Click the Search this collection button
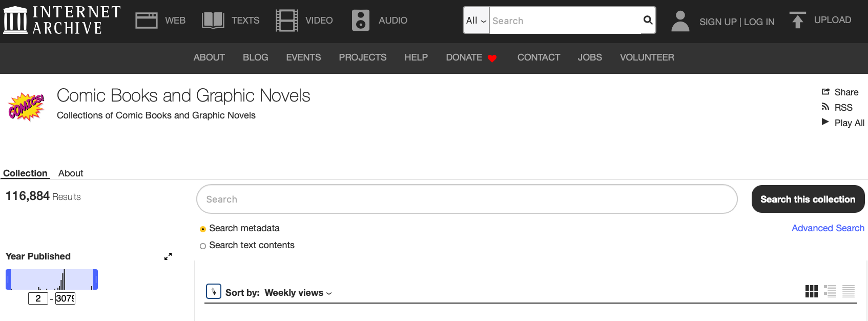 pyautogui.click(x=808, y=199)
